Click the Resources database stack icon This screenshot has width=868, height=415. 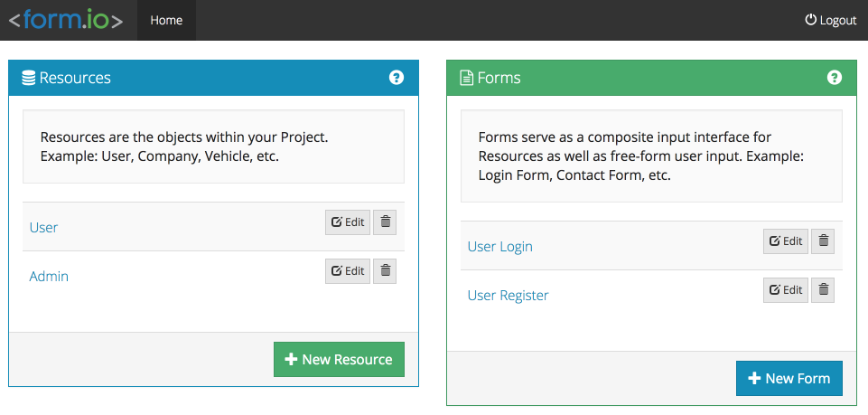point(28,78)
